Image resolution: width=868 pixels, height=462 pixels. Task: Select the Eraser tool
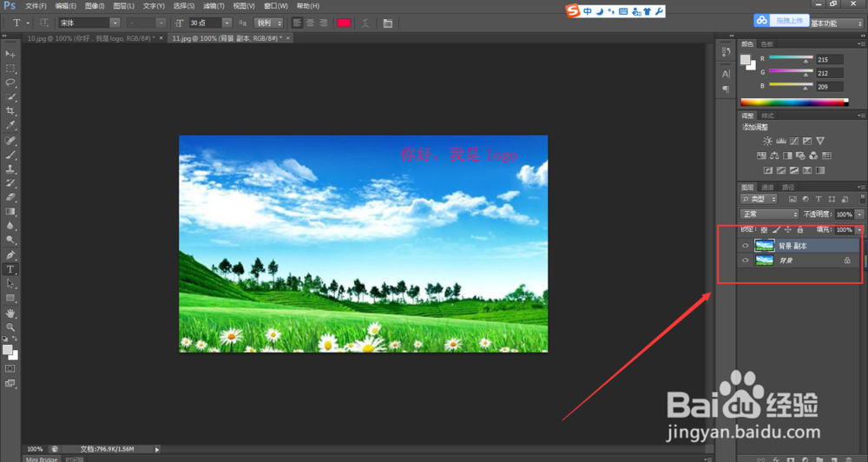10,197
